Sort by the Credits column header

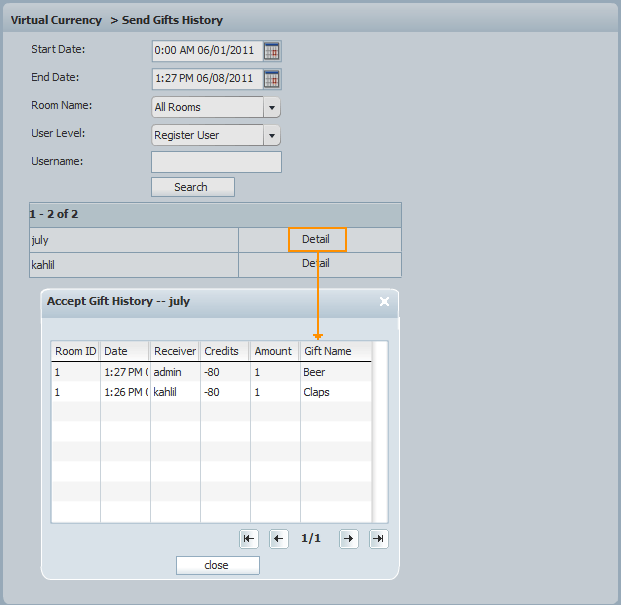click(x=224, y=351)
